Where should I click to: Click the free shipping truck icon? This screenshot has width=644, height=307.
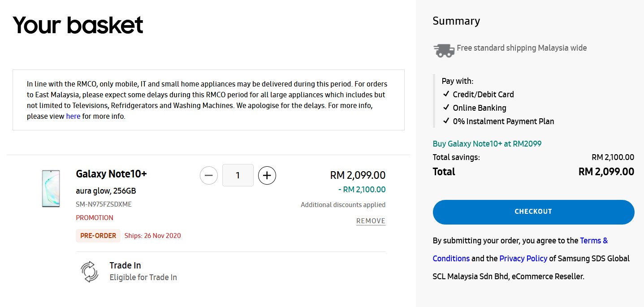444,50
